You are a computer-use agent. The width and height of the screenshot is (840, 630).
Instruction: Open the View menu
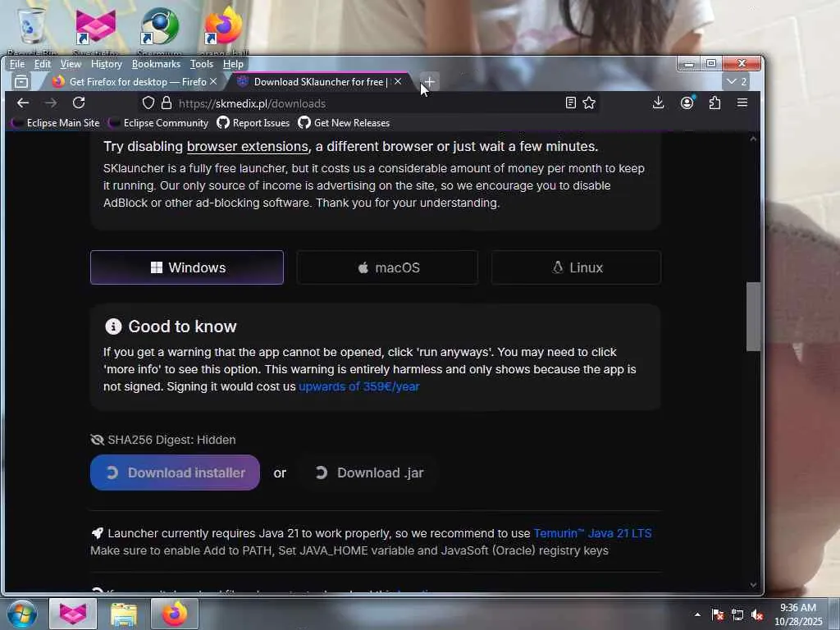coord(71,64)
